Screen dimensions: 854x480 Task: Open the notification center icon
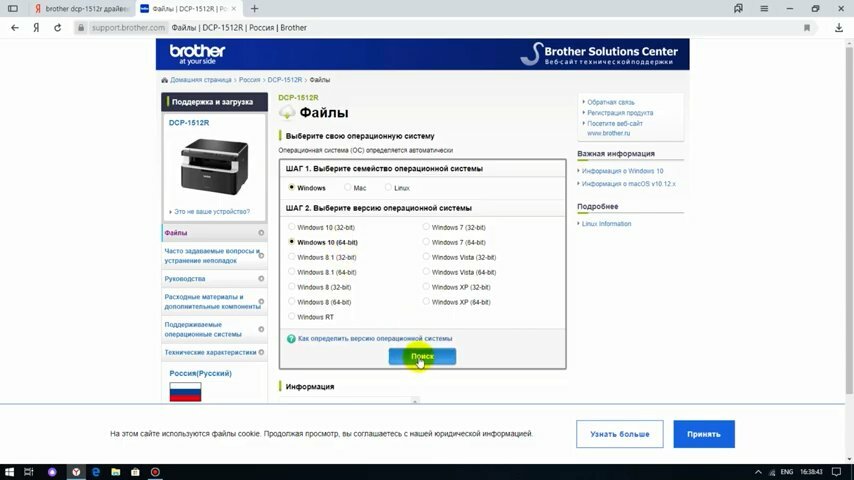point(837,472)
